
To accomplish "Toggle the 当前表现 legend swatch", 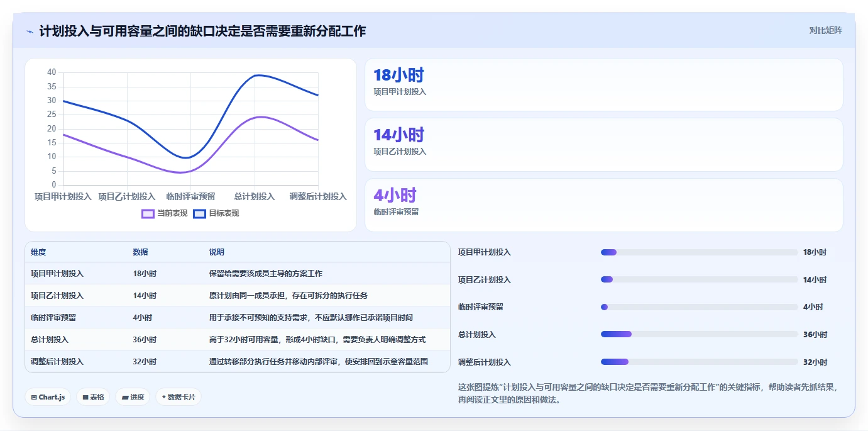I will pyautogui.click(x=148, y=213).
